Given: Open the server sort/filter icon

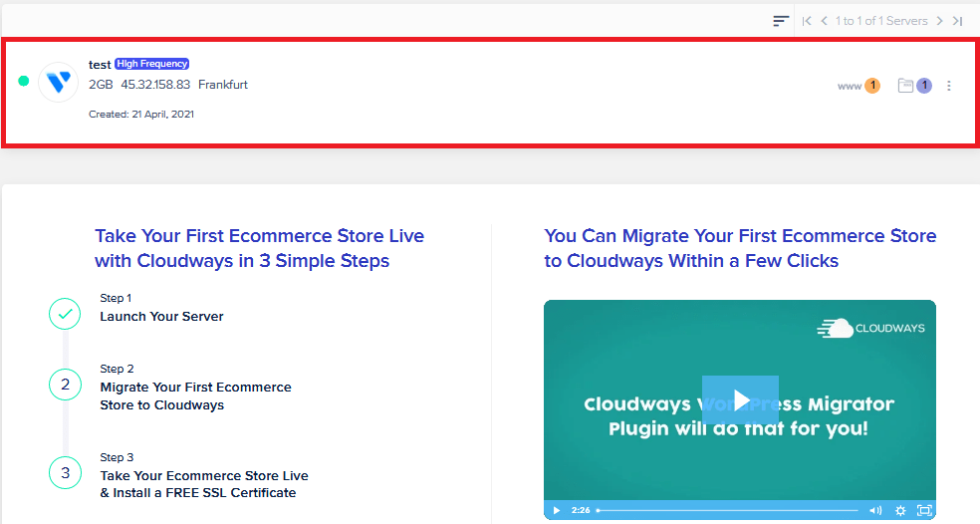Looking at the screenshot, I should [x=781, y=21].
